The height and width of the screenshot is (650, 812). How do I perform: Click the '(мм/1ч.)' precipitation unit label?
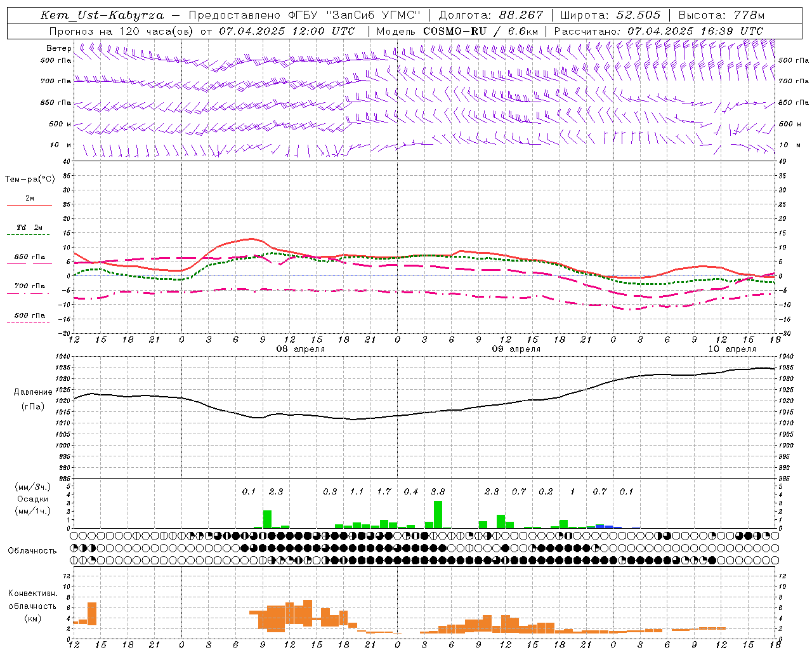pos(33,511)
